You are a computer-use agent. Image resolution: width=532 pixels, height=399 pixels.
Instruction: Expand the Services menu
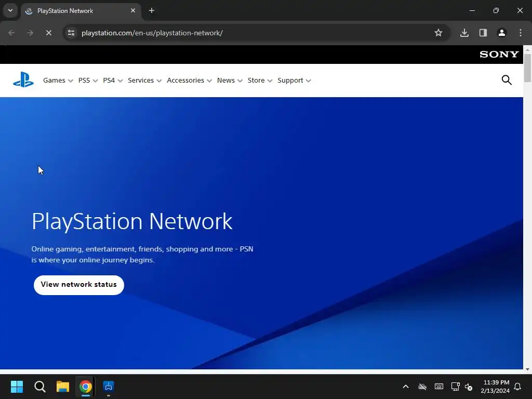point(144,81)
